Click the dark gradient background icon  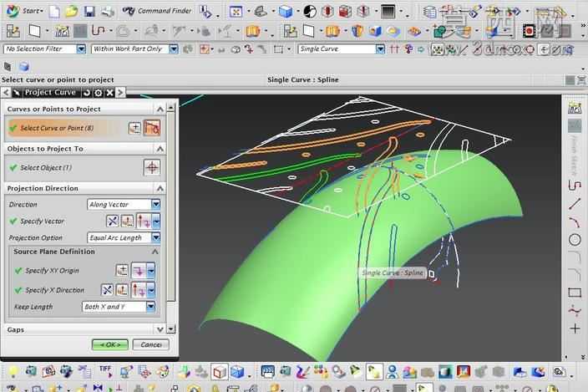[388, 12]
